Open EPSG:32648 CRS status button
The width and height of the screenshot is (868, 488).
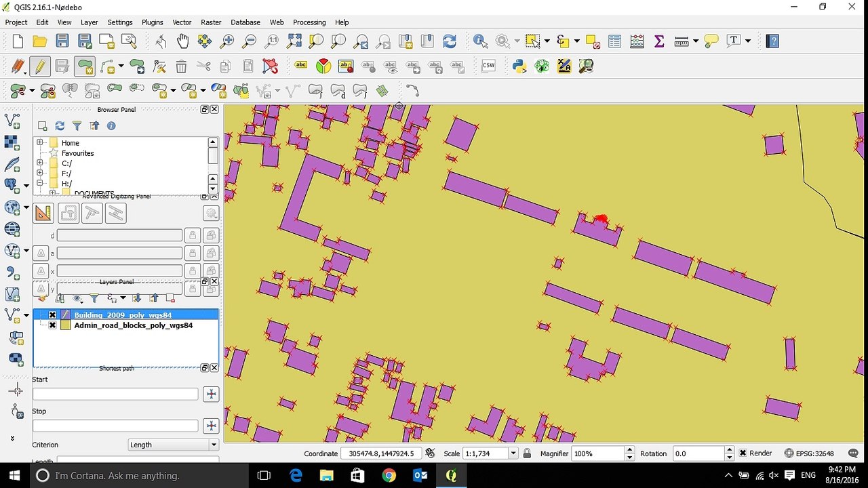[x=809, y=453]
